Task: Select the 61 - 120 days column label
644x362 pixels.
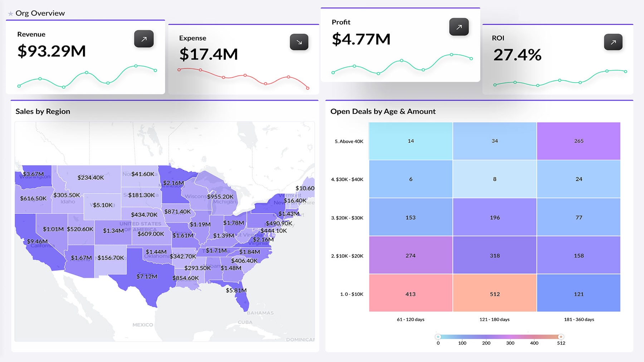Action: (410, 319)
